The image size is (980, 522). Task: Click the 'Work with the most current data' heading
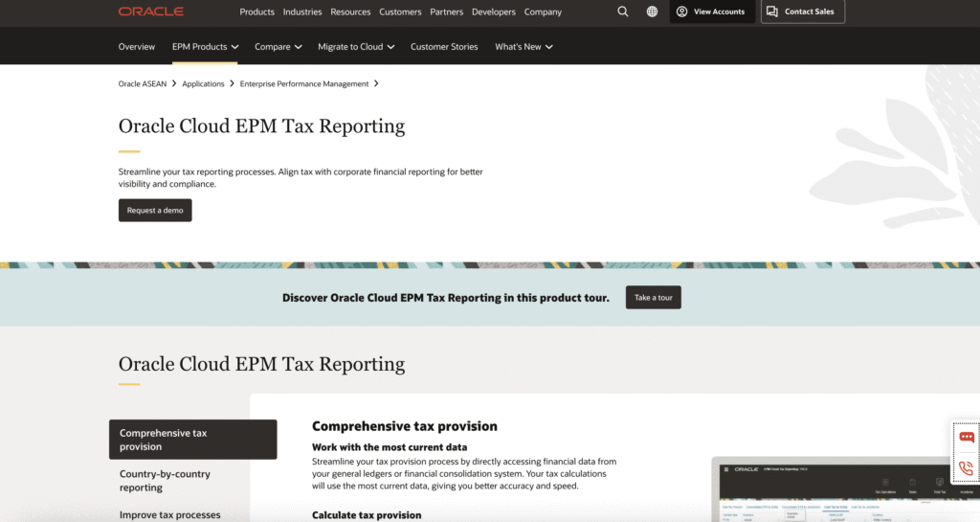coord(390,447)
